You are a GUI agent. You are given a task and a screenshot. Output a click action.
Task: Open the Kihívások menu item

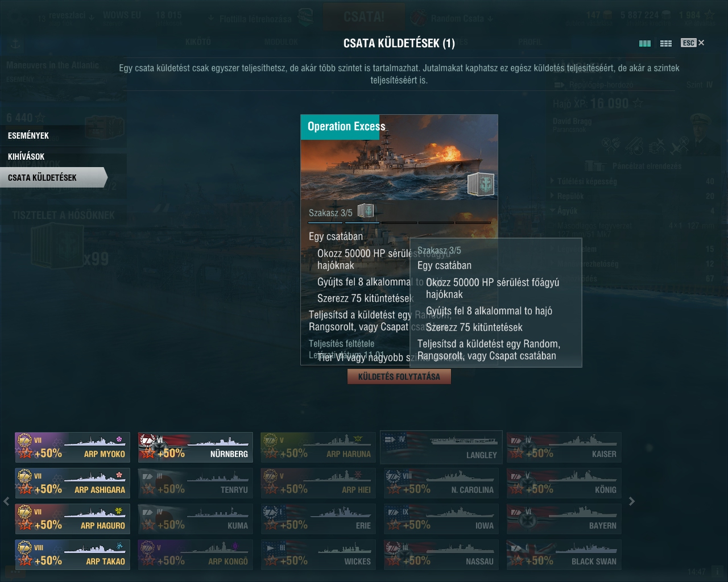pos(26,156)
